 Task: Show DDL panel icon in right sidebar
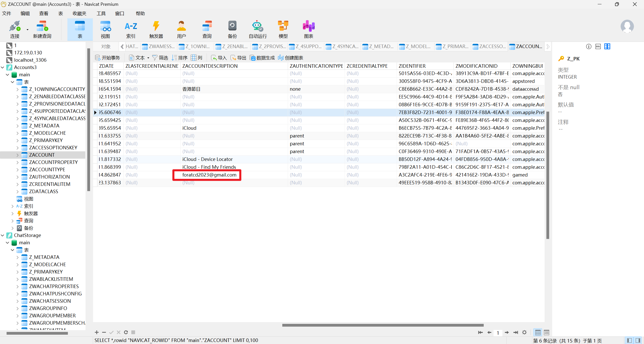pos(598,46)
